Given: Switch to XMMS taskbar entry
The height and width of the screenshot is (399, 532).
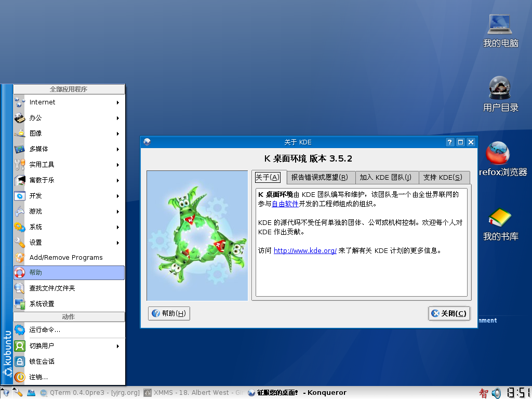Looking at the screenshot, I should (193, 393).
